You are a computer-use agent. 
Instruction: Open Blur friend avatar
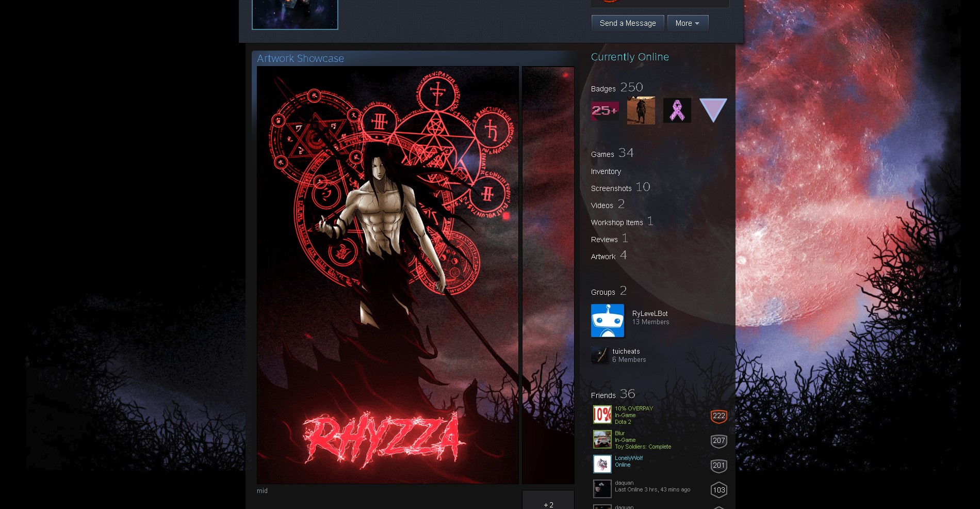click(x=602, y=439)
